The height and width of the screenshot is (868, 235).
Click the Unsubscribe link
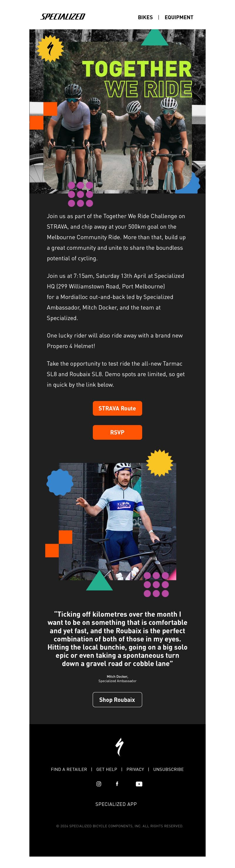click(x=169, y=769)
